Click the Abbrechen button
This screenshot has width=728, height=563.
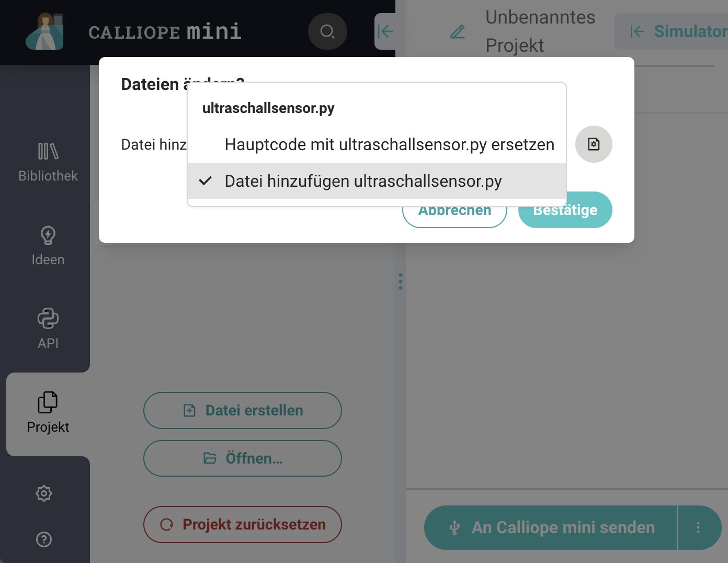[x=454, y=213]
